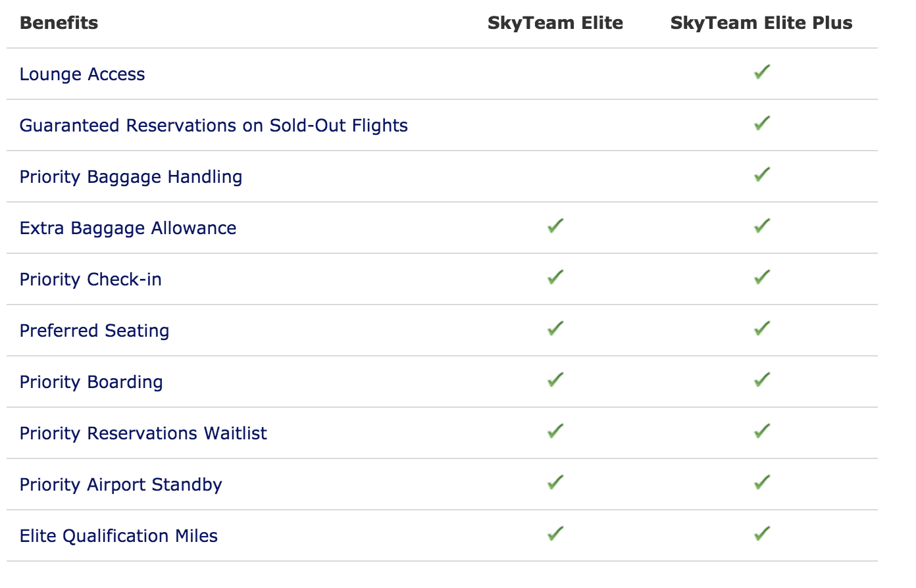Click SkyTeam Elite checkmark for Priority Check-in
Viewport: 916px width, 588px height.
coord(555,277)
